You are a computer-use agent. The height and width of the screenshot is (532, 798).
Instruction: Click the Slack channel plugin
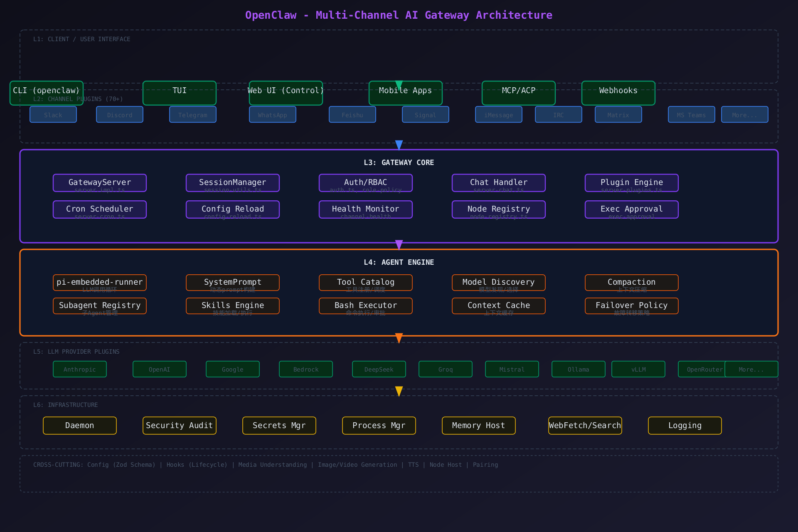(x=53, y=115)
